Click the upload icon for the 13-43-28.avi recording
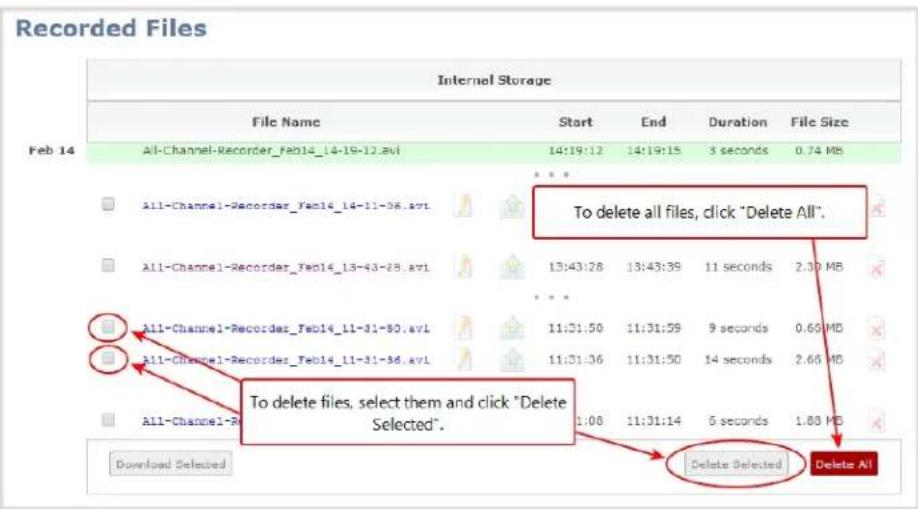This screenshot has height=509, width=918. point(512,268)
